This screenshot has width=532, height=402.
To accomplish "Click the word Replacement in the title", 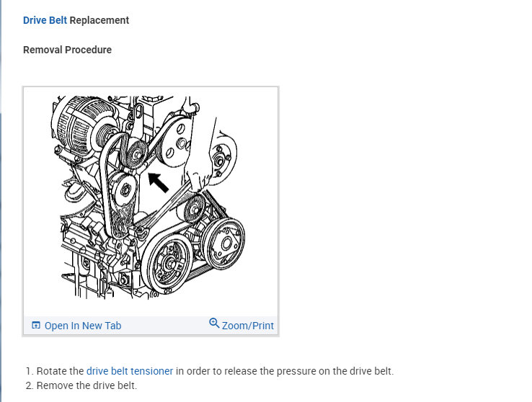I will [x=99, y=20].
